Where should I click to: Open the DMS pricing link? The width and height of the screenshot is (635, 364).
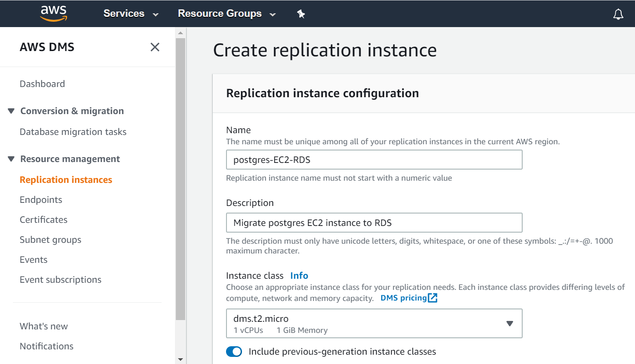point(403,298)
